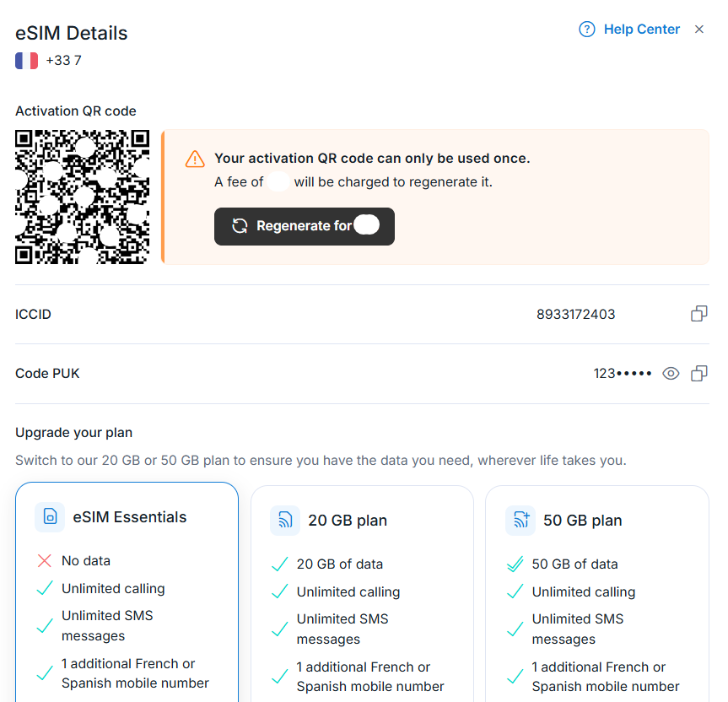Click the 20 GB plan icon
Screen dimensions: 728x702
(285, 521)
